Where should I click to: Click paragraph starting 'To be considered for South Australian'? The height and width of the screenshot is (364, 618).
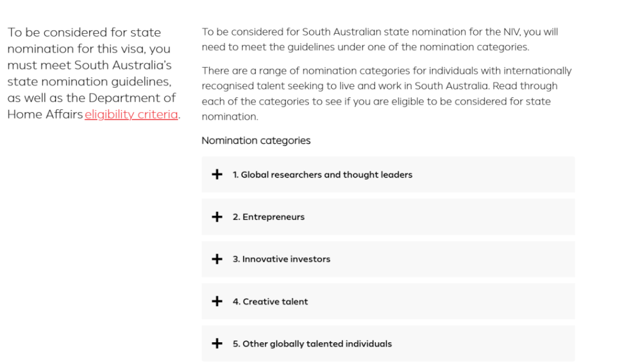point(380,39)
